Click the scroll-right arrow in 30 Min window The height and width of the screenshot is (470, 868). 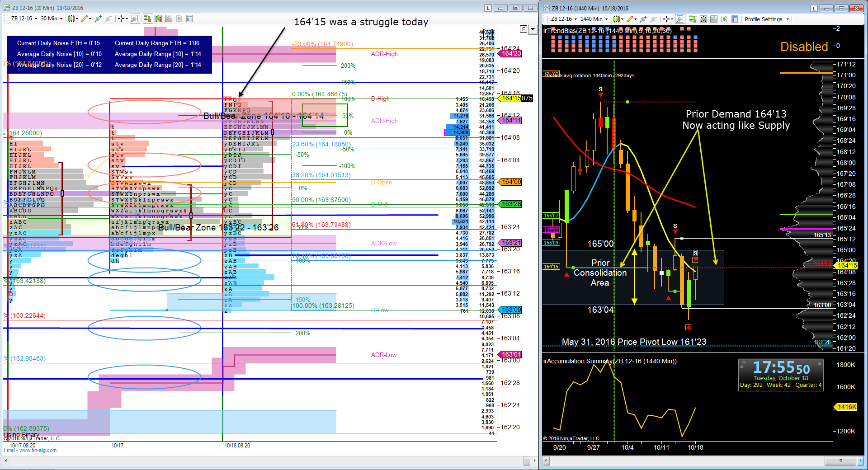(534, 461)
